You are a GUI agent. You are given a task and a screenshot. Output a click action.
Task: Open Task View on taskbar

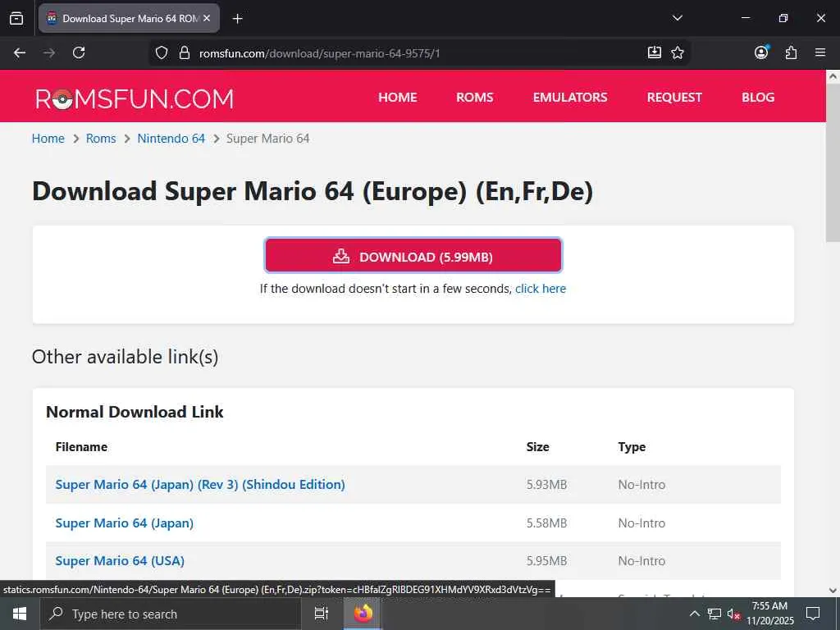tap(321, 614)
